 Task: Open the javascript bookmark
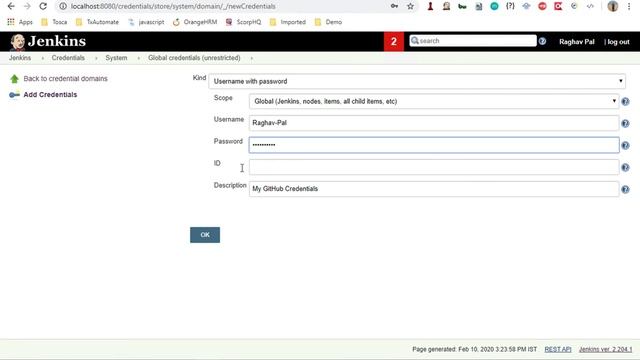point(146,22)
